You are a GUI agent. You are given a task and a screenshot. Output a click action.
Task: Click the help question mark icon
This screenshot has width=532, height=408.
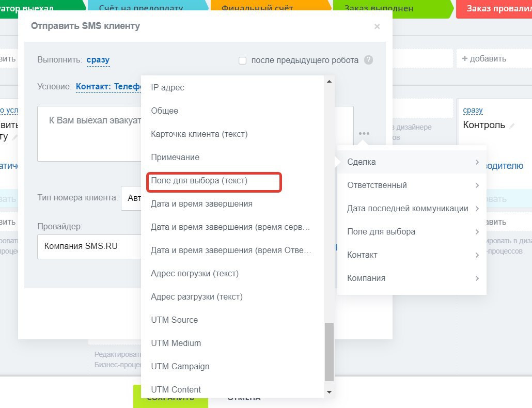click(368, 60)
